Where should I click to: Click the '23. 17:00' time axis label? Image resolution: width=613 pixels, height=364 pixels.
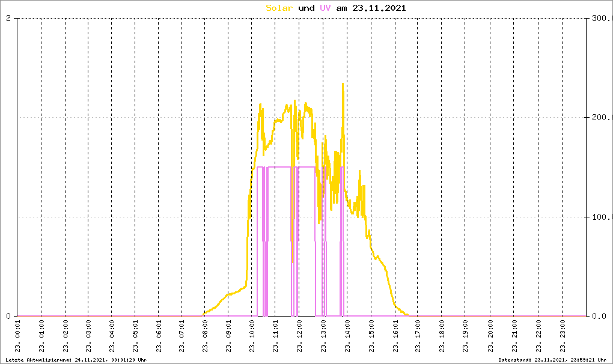tap(418, 336)
